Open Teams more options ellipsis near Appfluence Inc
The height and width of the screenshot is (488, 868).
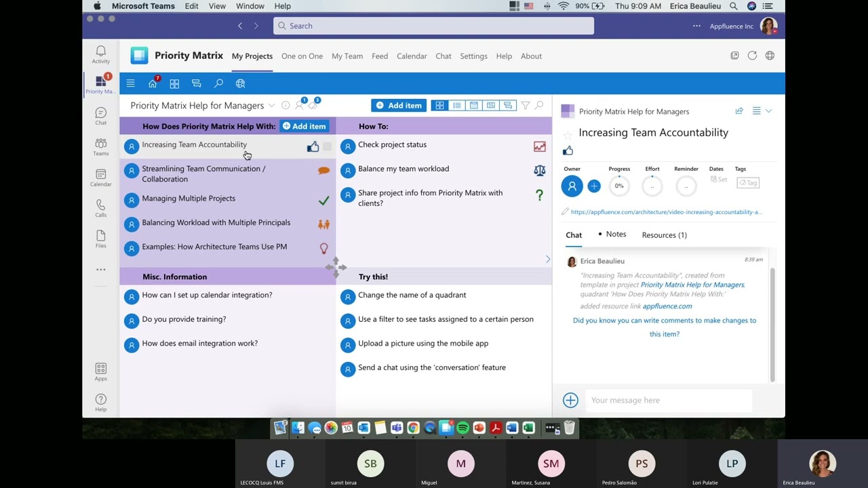coord(696,26)
